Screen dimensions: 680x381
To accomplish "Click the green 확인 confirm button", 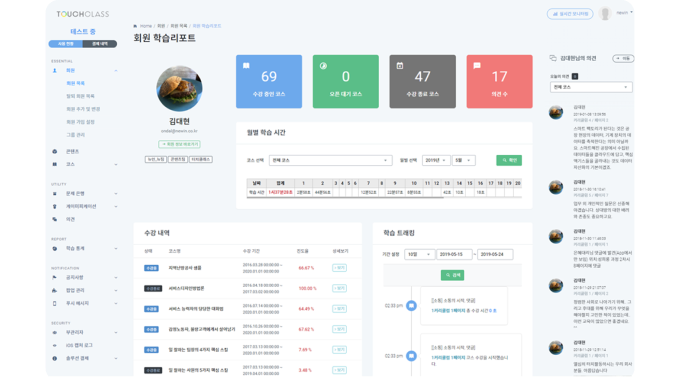I will click(509, 160).
